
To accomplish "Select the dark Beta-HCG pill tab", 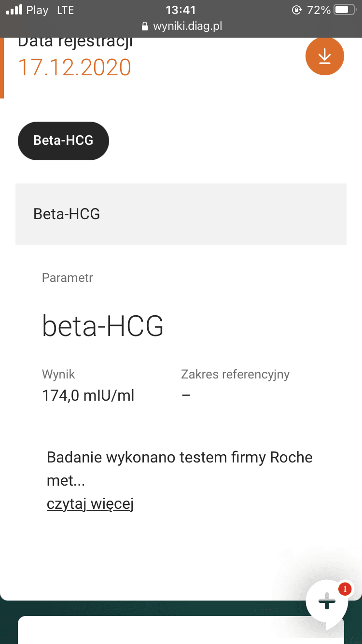I will click(63, 140).
